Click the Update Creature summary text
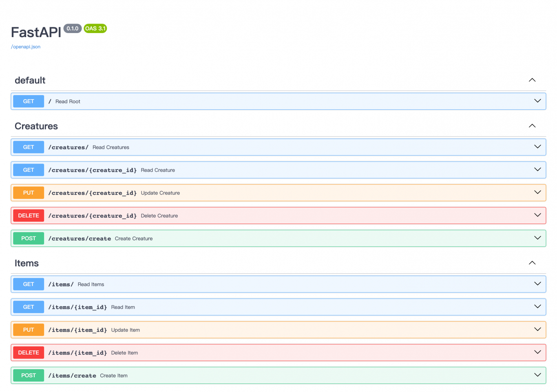This screenshot has height=392, width=557. [160, 193]
